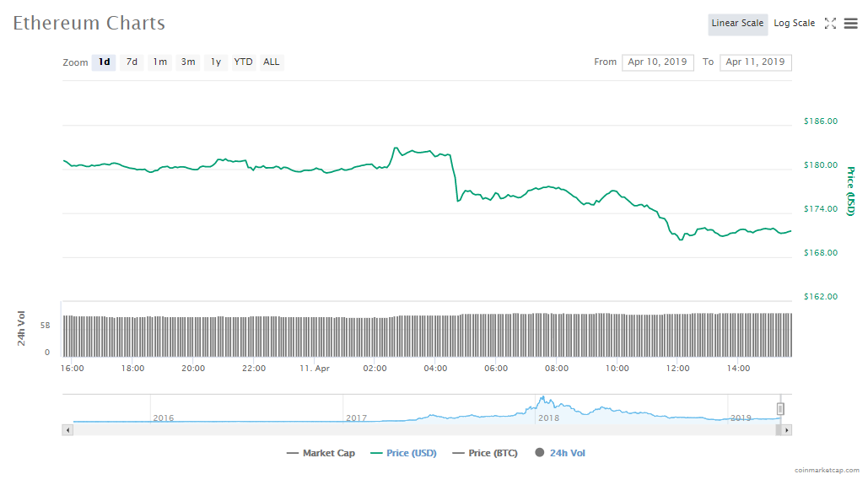This screenshot has width=868, height=485.
Task: Open the To date field
Action: (755, 62)
